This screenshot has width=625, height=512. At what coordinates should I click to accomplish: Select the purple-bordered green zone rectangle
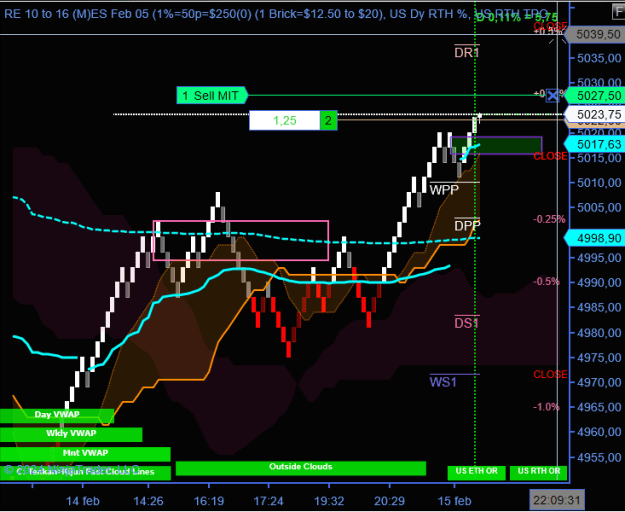pos(496,145)
